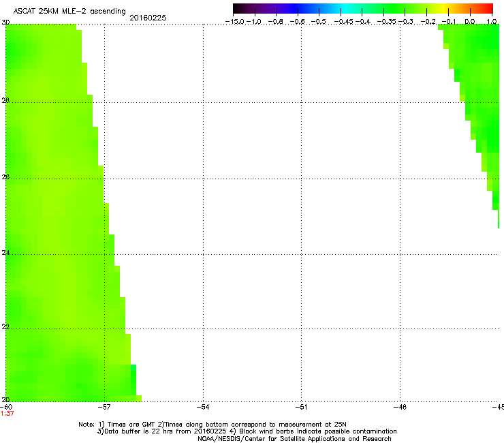Pick the cyan section of the colorbar

pos(345,8)
